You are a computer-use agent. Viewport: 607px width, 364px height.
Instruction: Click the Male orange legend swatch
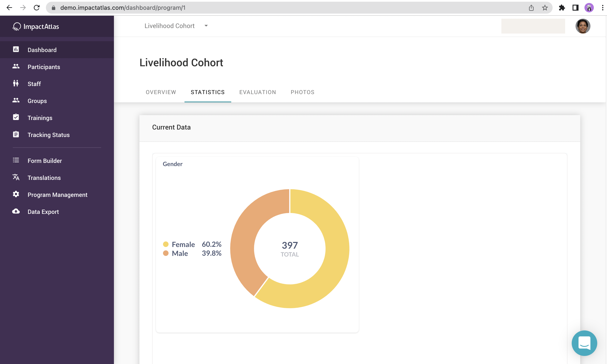(x=166, y=253)
